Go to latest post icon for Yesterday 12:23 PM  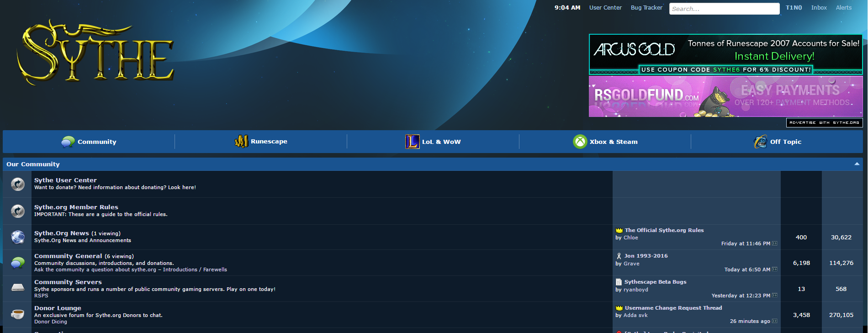tap(774, 296)
